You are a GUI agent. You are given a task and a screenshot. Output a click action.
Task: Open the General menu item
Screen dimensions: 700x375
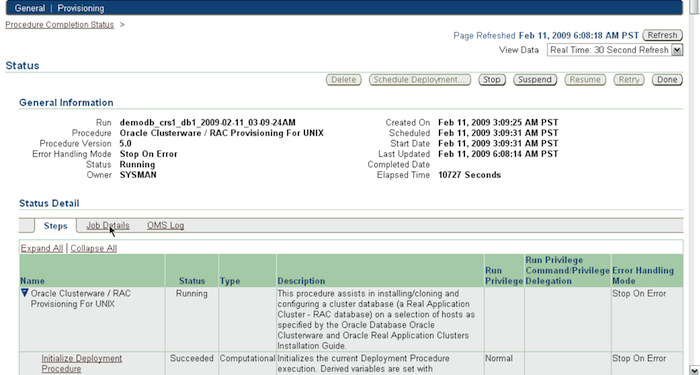[x=29, y=8]
